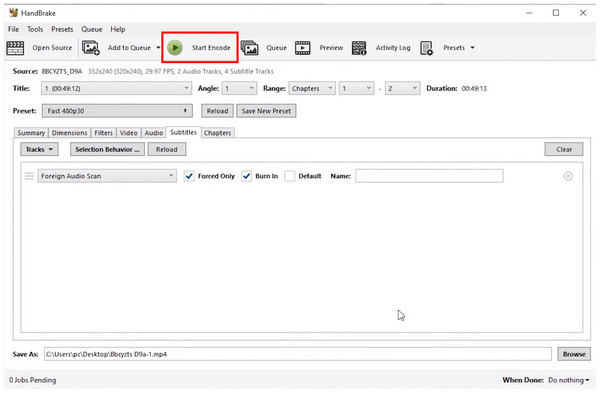Click the Reload button next to Preset
This screenshot has width=600, height=393.
[217, 111]
